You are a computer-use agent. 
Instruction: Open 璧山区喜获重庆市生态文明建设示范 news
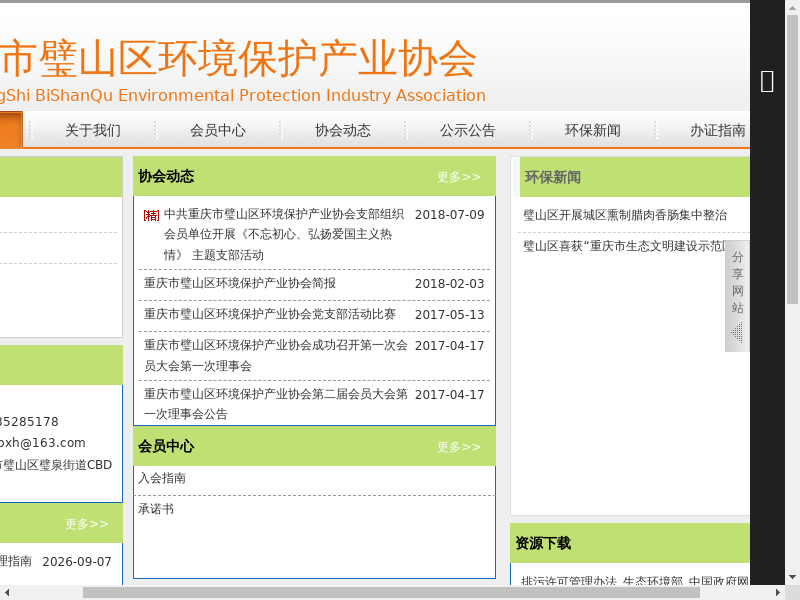pos(624,246)
